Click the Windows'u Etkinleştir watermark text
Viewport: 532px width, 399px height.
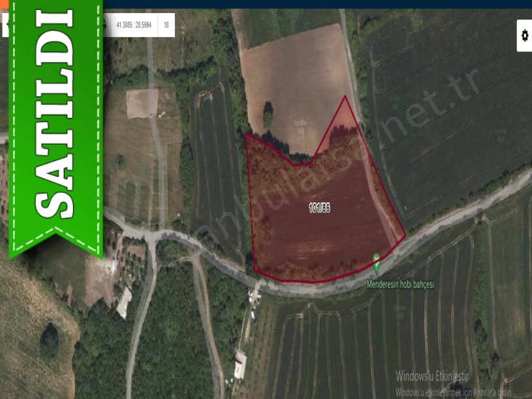point(431,376)
